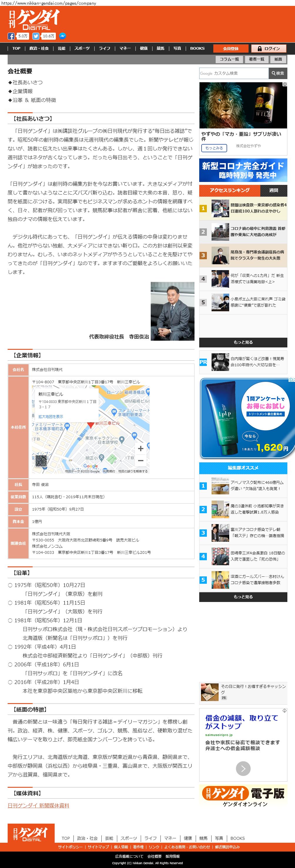295x868 pixels.
Task: Open BOOKS in the navigation bar
Action: pyautogui.click(x=197, y=48)
